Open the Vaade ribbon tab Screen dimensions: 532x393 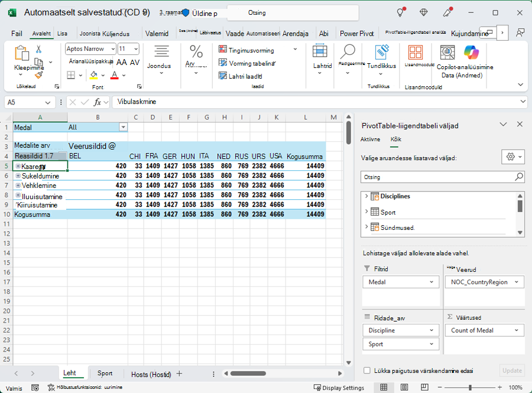[x=235, y=34]
